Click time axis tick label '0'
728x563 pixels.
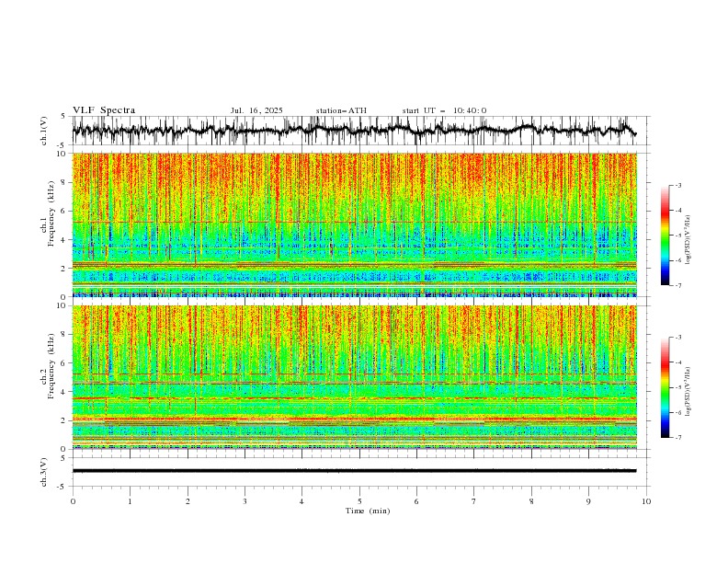[73, 501]
